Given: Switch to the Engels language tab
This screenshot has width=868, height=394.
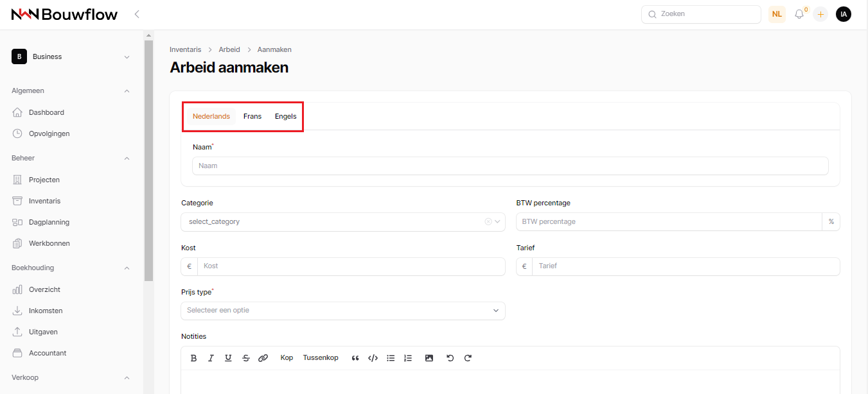Looking at the screenshot, I should pyautogui.click(x=286, y=116).
